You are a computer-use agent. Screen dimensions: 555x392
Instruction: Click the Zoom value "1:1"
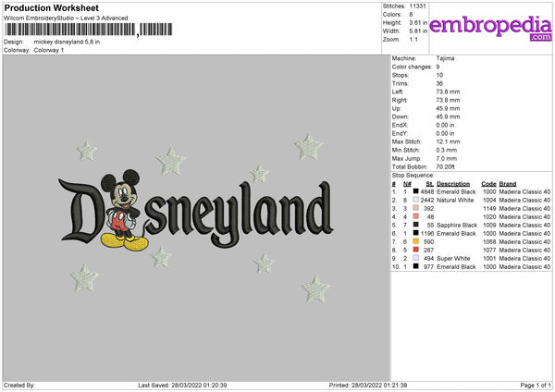[x=413, y=40]
